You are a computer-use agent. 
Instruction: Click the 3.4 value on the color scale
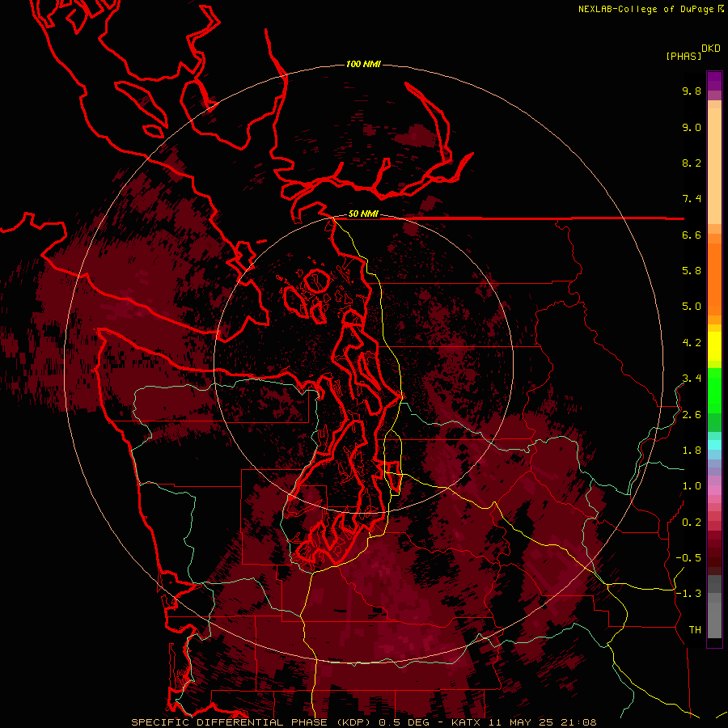(x=692, y=379)
